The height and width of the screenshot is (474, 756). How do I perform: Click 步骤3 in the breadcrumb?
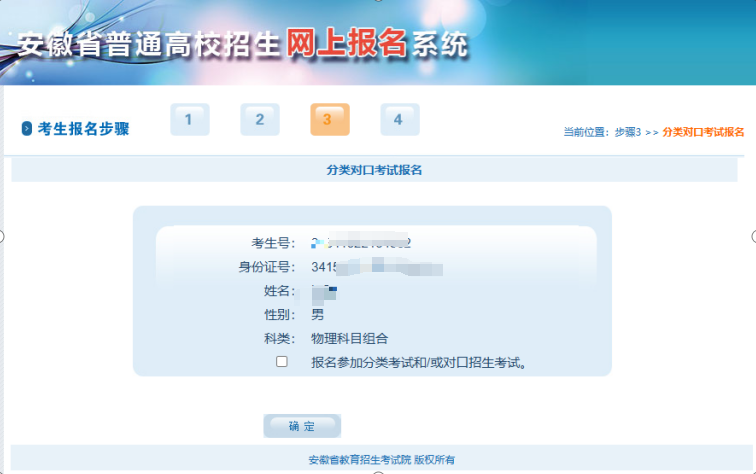coord(627,132)
